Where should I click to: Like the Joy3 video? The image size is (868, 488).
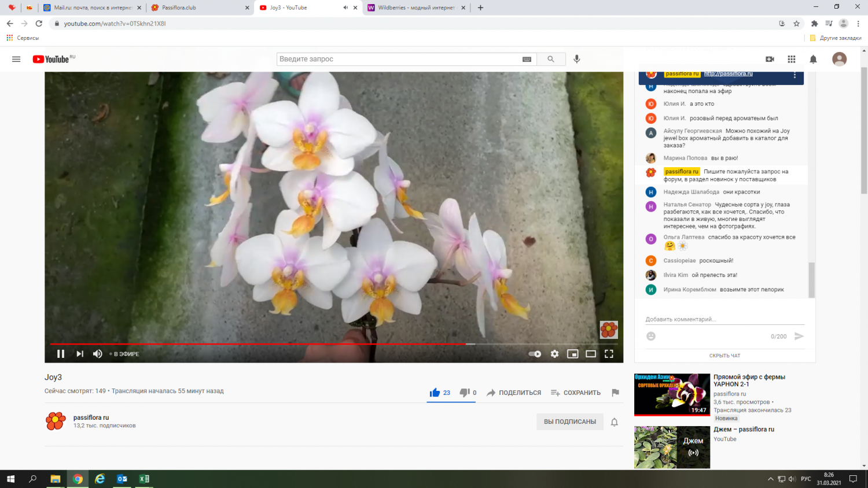pos(435,393)
